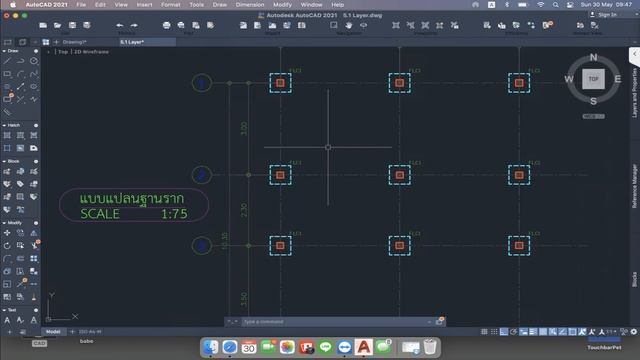
Task: Open Safari from the Dock
Action: click(x=230, y=347)
